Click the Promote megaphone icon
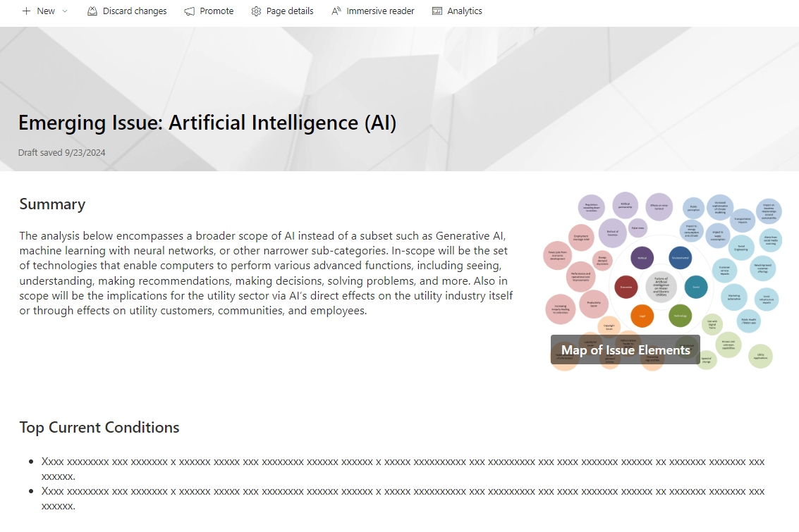799x532 pixels. click(190, 11)
